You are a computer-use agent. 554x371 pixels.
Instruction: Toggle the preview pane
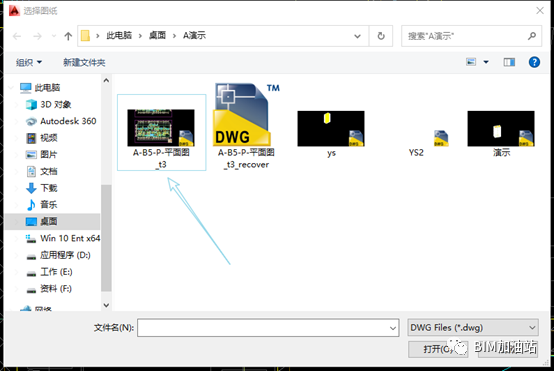[509, 62]
